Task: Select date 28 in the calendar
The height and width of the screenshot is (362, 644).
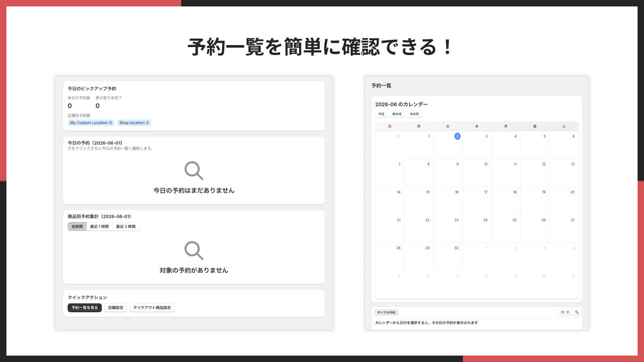Action: (390, 257)
